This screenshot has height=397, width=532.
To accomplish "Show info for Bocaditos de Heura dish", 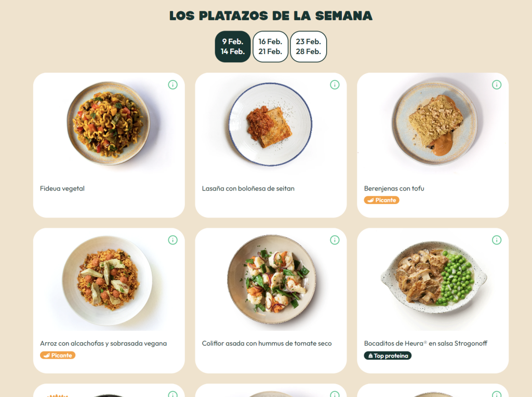I will coord(496,240).
